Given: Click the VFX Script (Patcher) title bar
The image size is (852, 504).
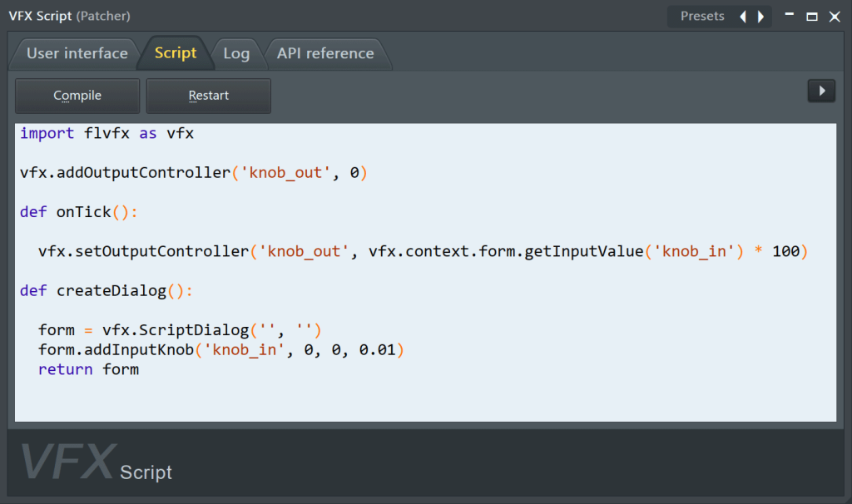Looking at the screenshot, I should point(333,16).
